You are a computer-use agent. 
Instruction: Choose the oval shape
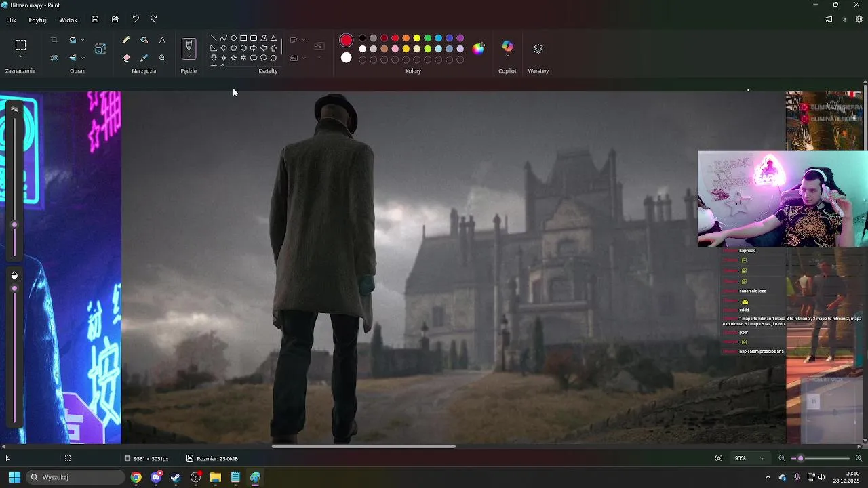[233, 38]
